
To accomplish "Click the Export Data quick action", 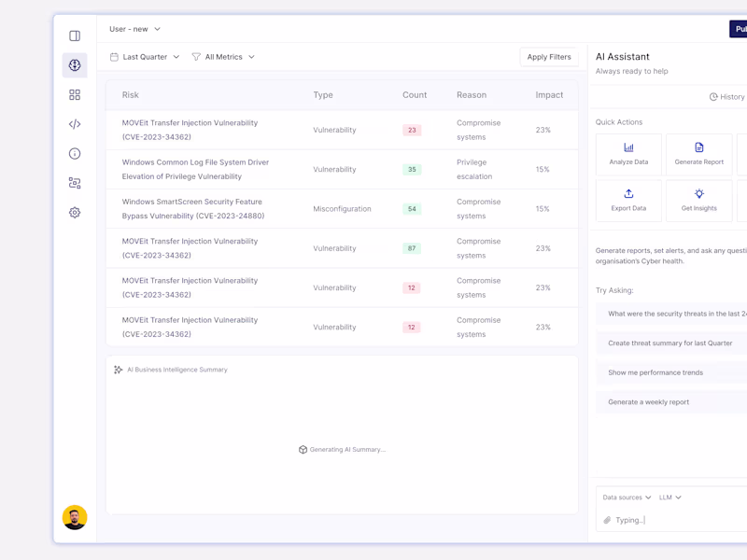I will pyautogui.click(x=628, y=201).
